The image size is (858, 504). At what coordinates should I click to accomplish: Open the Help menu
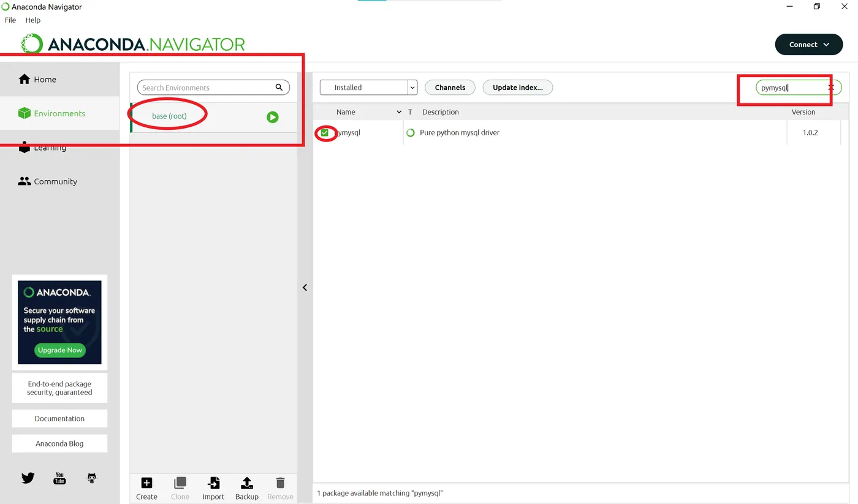33,20
